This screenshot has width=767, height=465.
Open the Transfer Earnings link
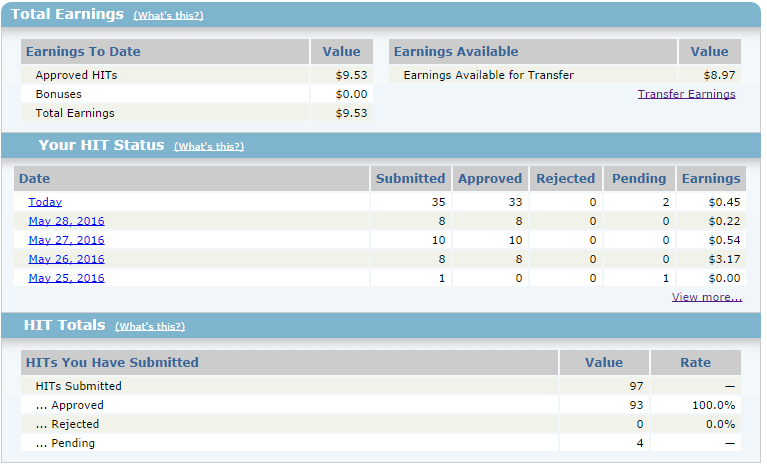pos(686,94)
